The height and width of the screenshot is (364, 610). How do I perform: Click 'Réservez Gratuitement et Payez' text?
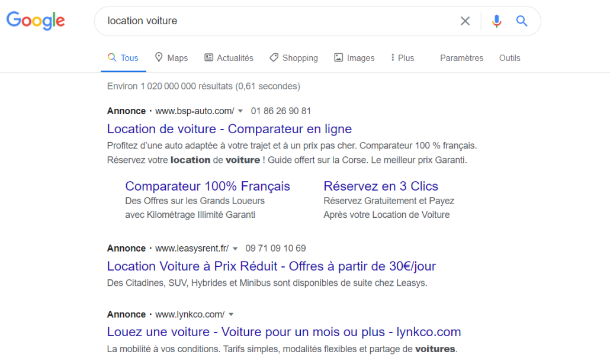tap(389, 201)
